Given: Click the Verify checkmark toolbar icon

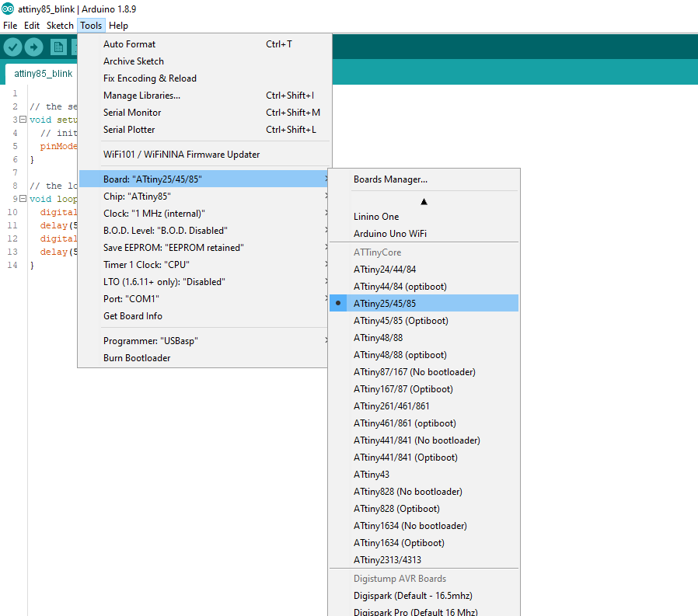Looking at the screenshot, I should point(12,47).
